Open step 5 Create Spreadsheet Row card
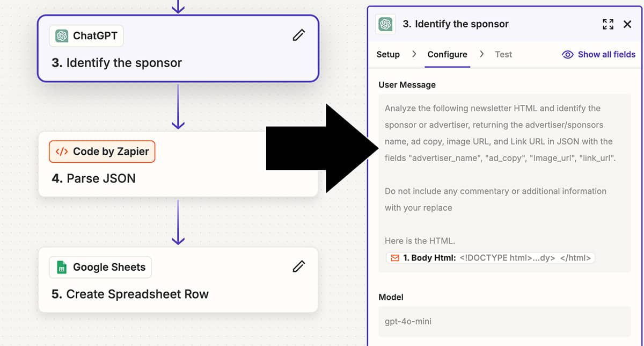 pyautogui.click(x=178, y=279)
